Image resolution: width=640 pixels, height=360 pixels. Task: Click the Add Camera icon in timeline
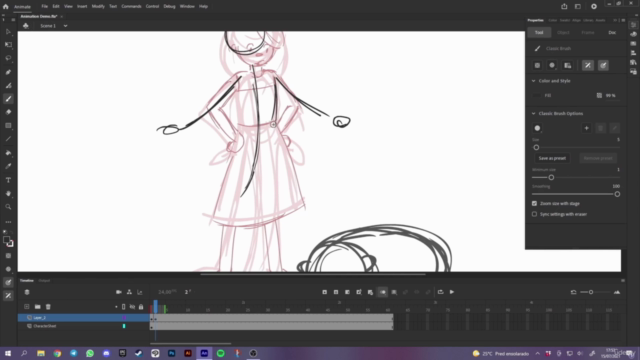tap(119, 292)
